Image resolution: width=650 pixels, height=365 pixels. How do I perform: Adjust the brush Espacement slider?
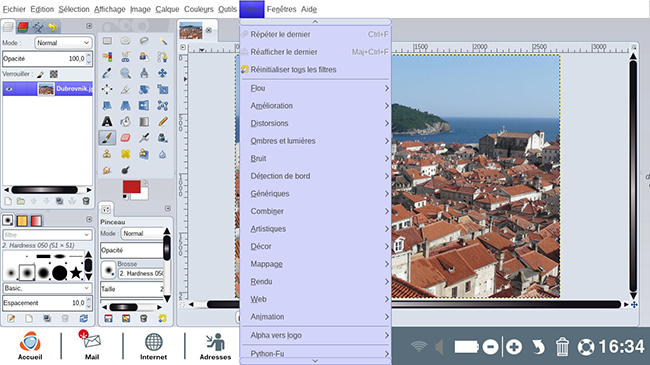point(47,303)
